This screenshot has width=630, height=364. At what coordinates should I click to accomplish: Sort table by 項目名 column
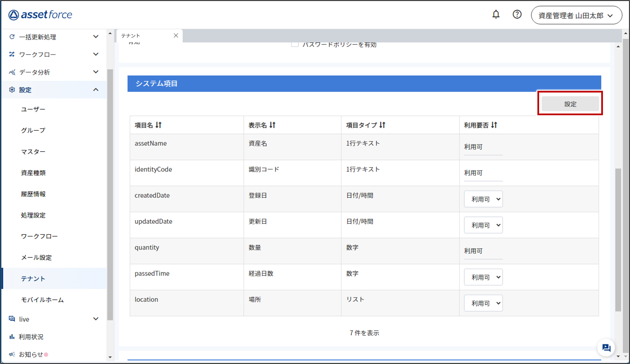tap(159, 125)
